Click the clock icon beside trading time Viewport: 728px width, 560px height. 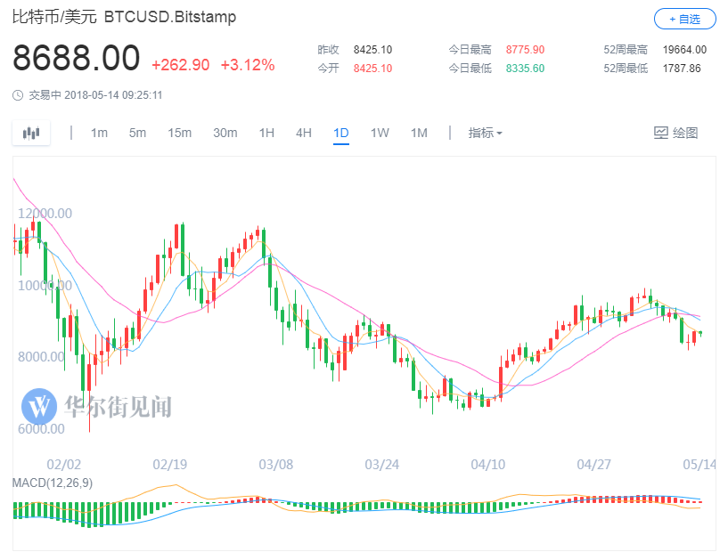click(x=18, y=95)
